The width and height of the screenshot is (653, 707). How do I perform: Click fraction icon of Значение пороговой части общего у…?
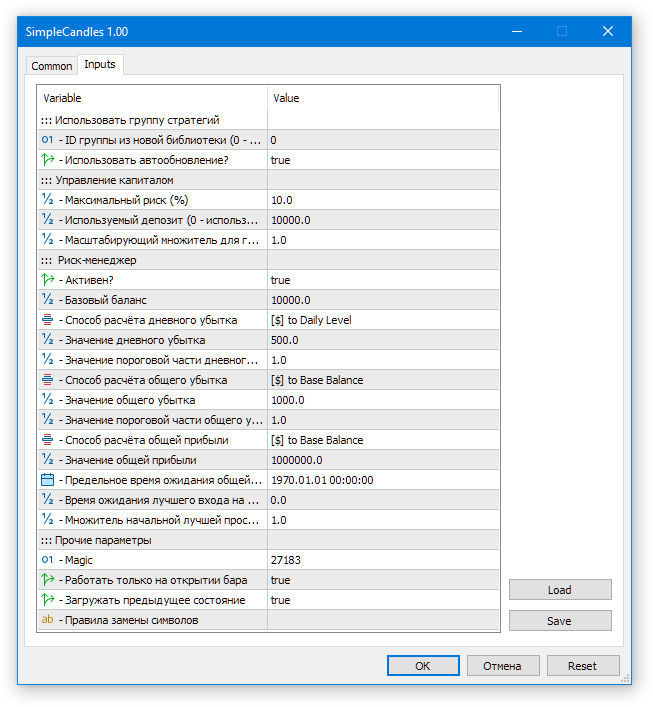47,419
